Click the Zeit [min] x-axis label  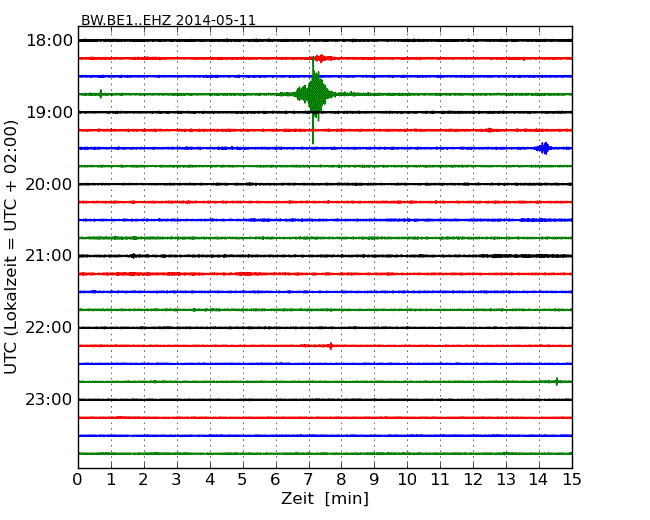click(x=325, y=498)
